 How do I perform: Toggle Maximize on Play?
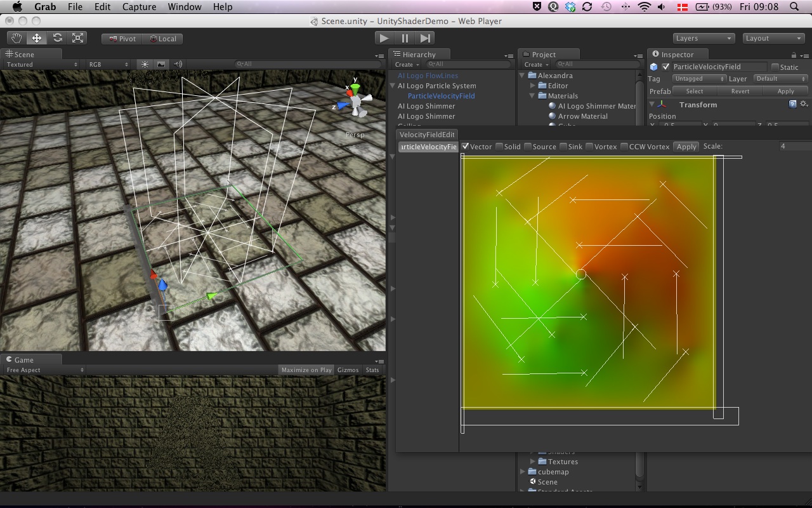pyautogui.click(x=306, y=370)
